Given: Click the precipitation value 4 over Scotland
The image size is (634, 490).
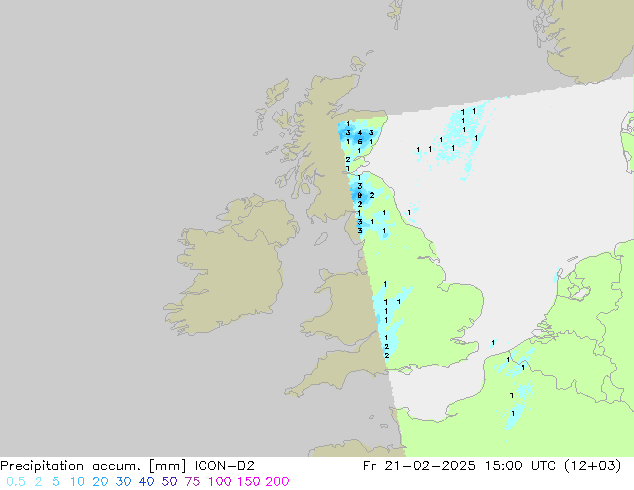Looking at the screenshot, I should (x=359, y=133).
